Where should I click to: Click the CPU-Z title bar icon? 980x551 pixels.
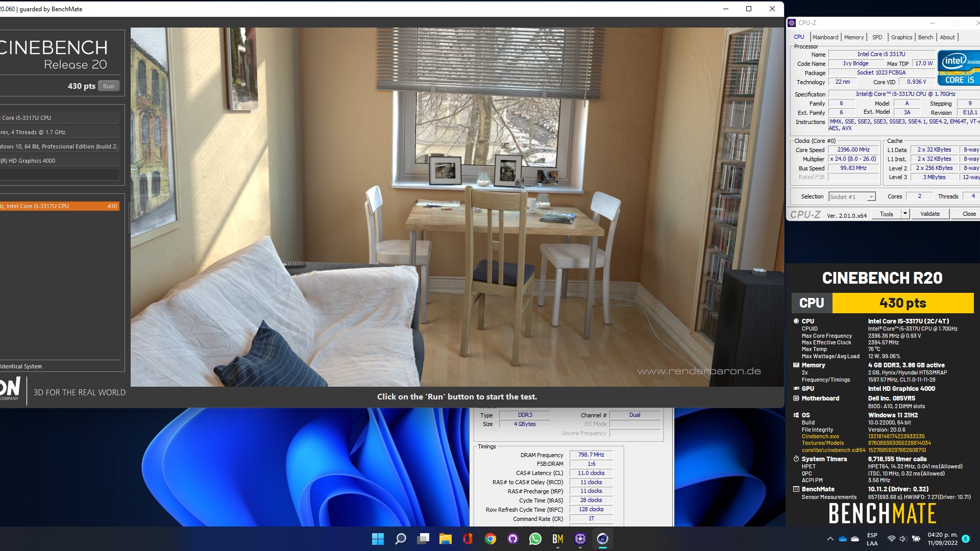click(792, 23)
